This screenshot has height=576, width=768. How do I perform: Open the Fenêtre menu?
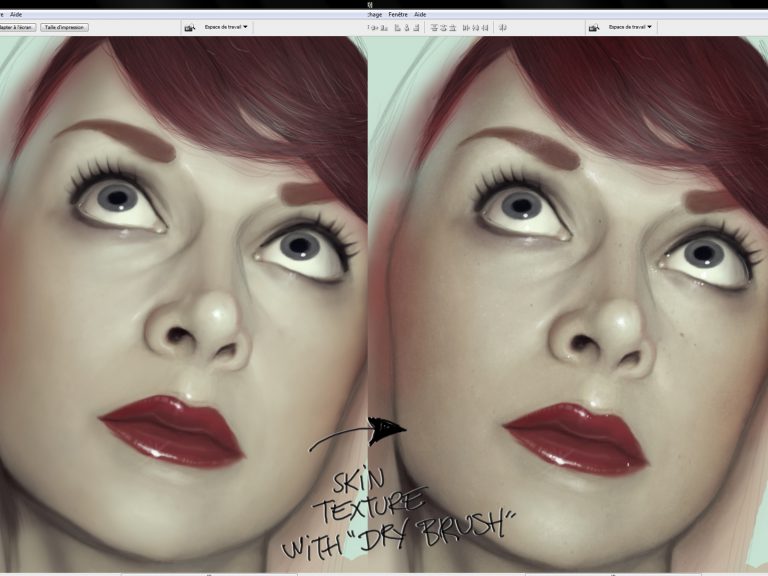click(398, 15)
